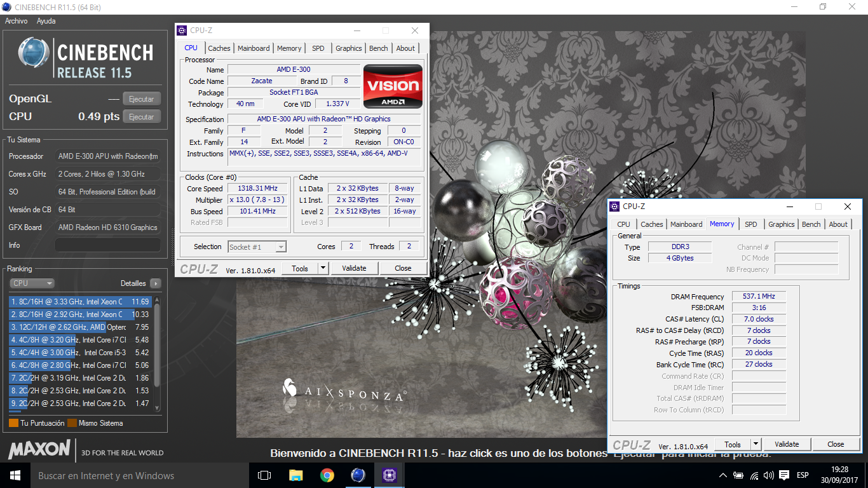The width and height of the screenshot is (868, 488).
Task: Open the Archivo menu in Cinebench
Action: [x=16, y=21]
